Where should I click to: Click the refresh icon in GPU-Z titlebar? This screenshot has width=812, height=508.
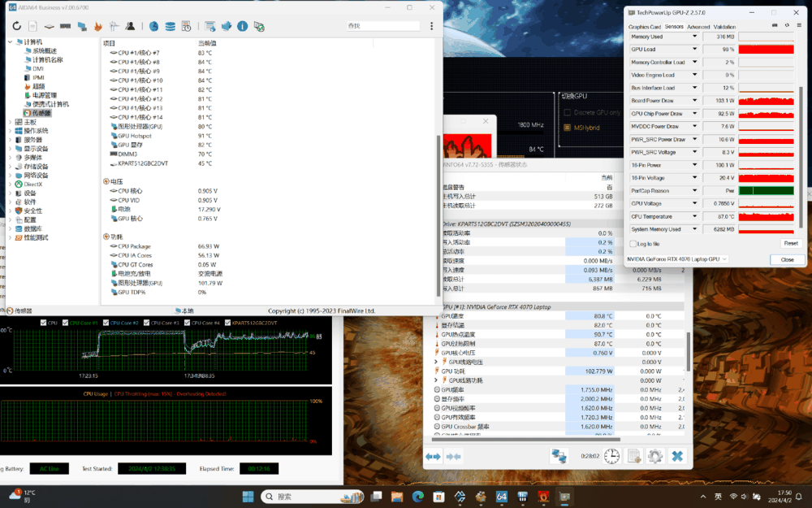tap(785, 25)
